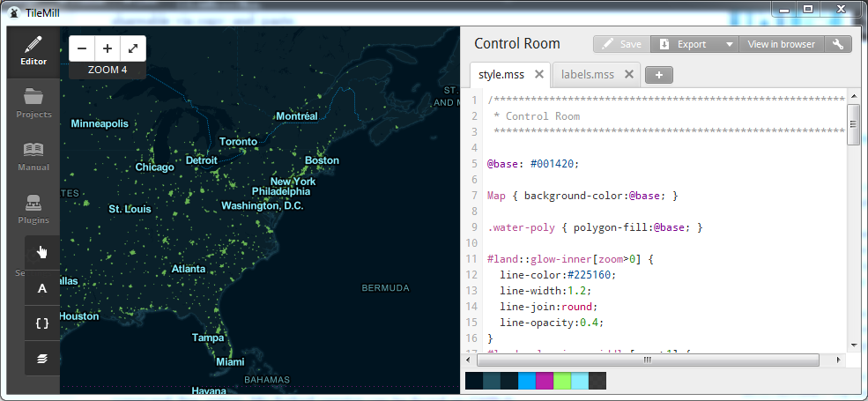Click the Miami map label
This screenshot has height=401, width=868.
pos(230,361)
